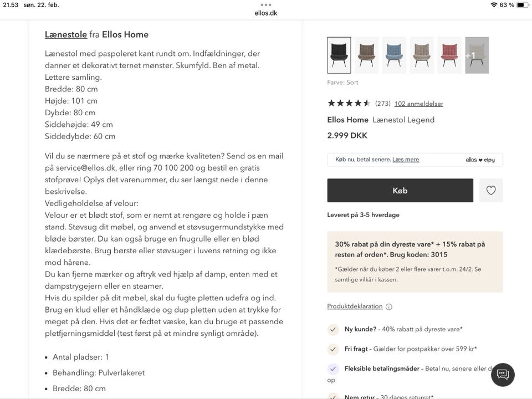Viewport: 532px width, 399px height.
Task: Open the Produktdeklaration link
Action: coord(355,306)
